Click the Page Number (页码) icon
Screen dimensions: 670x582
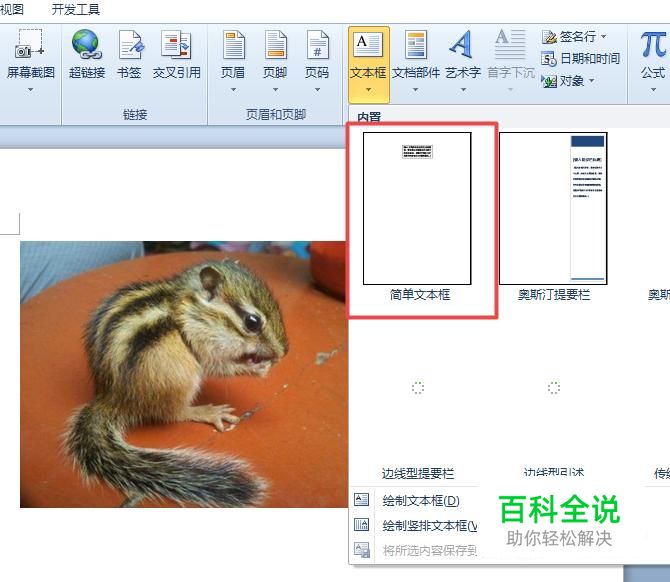click(317, 44)
